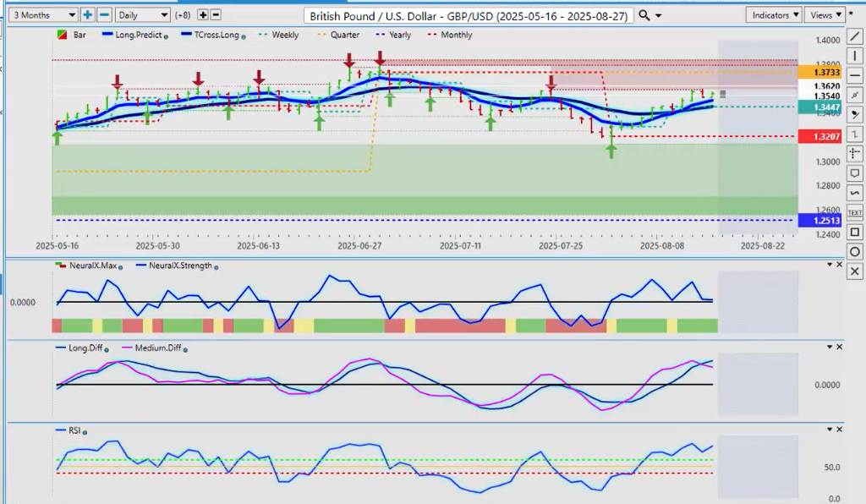Screen dimensions: 866x504
Task: Pick the circle drawing tool
Action: pos(855,252)
